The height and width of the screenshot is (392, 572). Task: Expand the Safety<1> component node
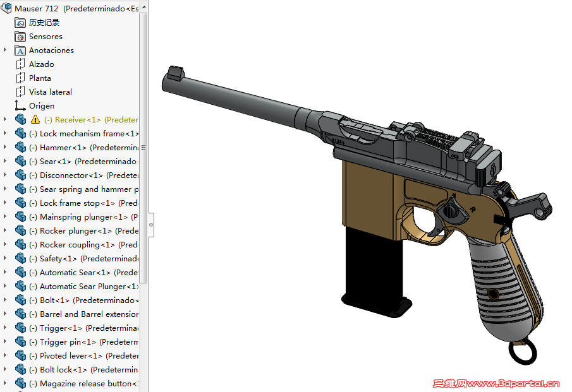point(5,258)
